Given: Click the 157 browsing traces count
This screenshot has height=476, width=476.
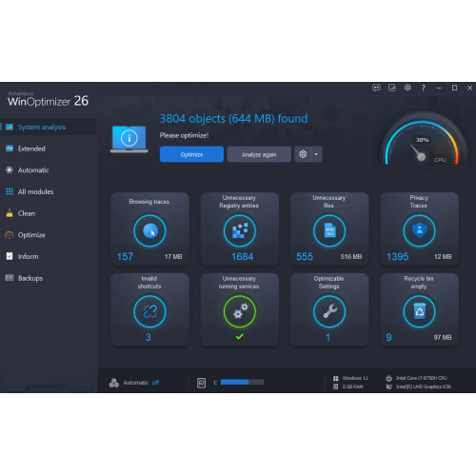Looking at the screenshot, I should pos(125,256).
